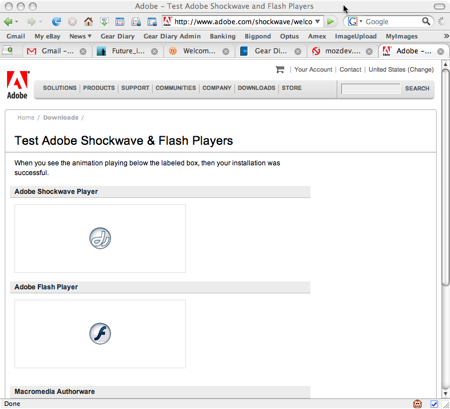
Task: Click the Adobe site search field
Action: pyautogui.click(x=371, y=89)
